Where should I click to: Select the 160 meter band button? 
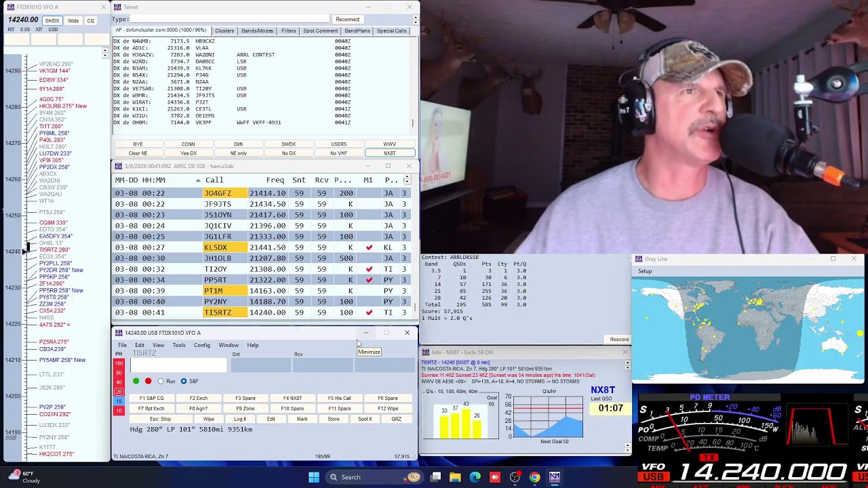pyautogui.click(x=119, y=363)
